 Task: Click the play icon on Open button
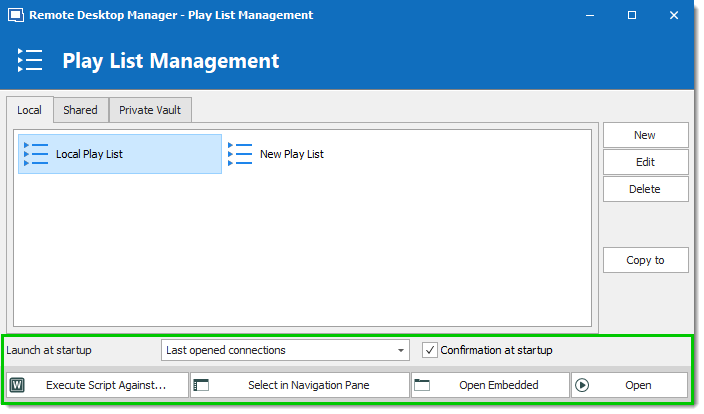click(x=582, y=385)
